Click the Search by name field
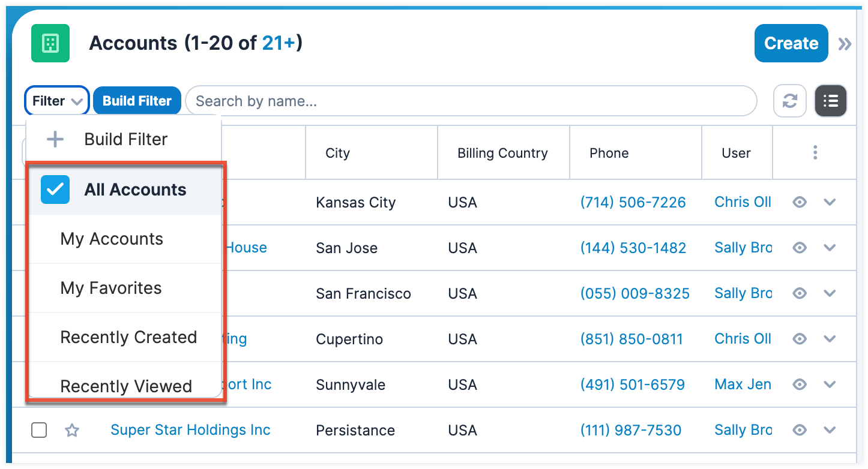 [471, 101]
